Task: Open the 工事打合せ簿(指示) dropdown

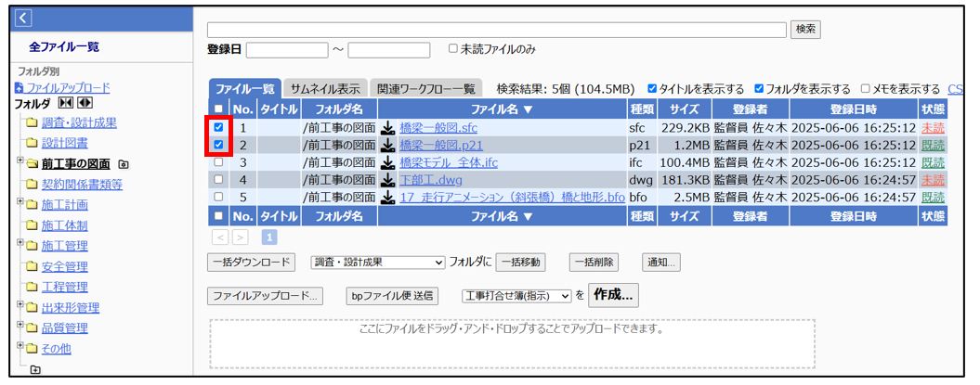Action: (516, 296)
